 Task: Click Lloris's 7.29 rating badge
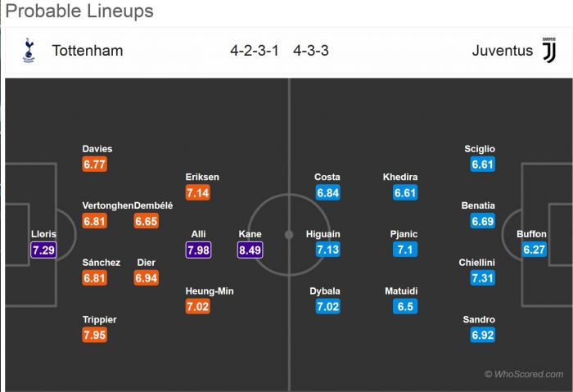[43, 250]
